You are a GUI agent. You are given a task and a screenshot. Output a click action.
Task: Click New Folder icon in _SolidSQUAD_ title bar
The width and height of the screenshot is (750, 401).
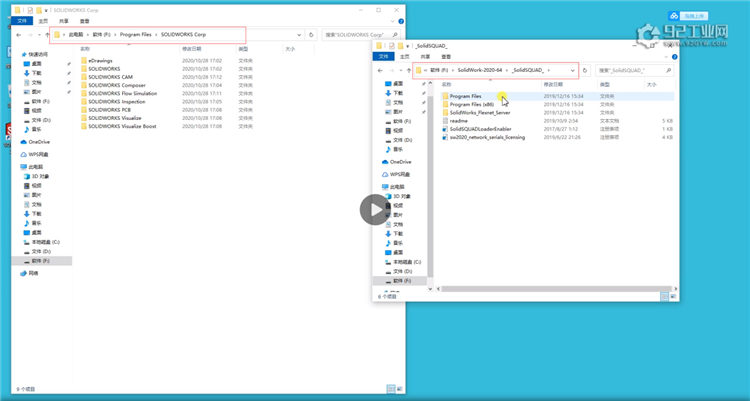[x=400, y=46]
